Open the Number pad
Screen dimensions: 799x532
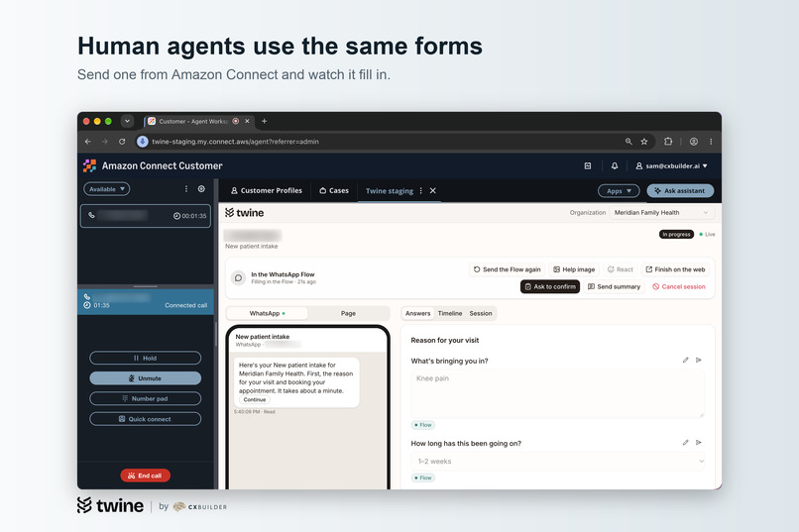coord(145,398)
